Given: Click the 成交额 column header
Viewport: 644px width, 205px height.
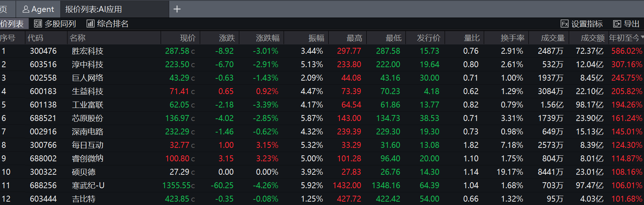Looking at the screenshot, I should click(592, 38).
